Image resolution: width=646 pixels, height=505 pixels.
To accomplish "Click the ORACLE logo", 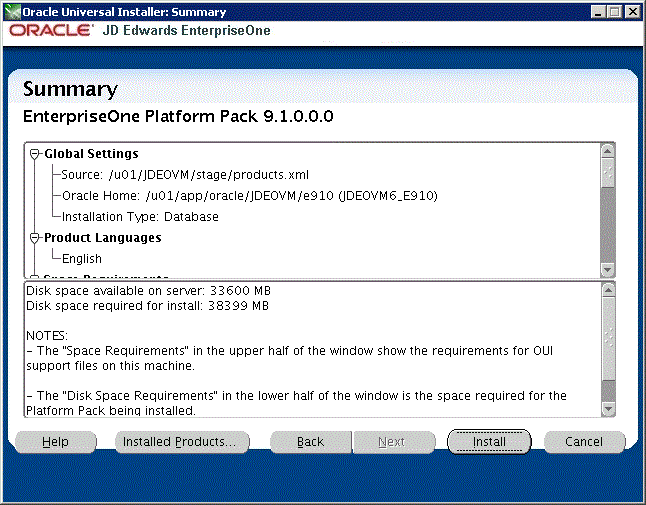I will tap(50, 30).
